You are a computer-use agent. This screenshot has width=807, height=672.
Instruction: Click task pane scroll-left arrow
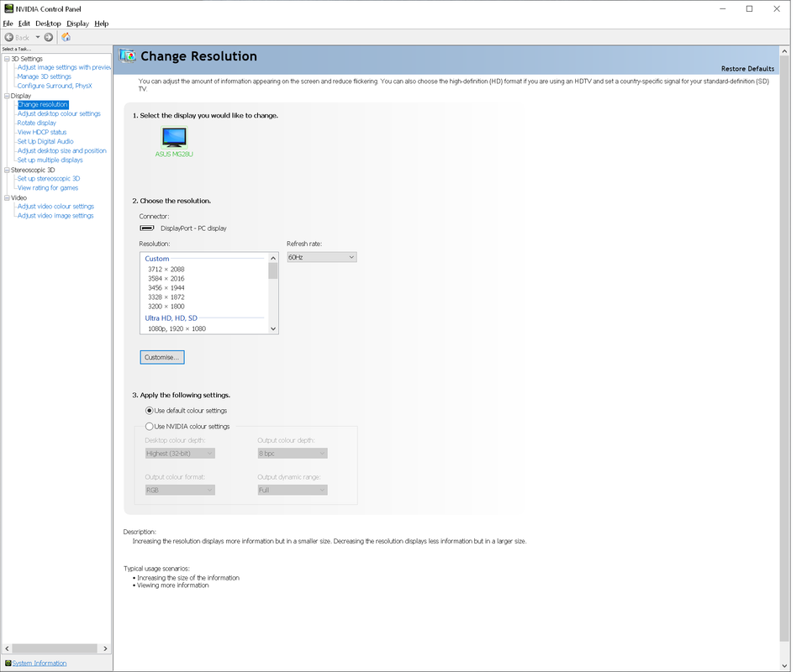pos(8,648)
